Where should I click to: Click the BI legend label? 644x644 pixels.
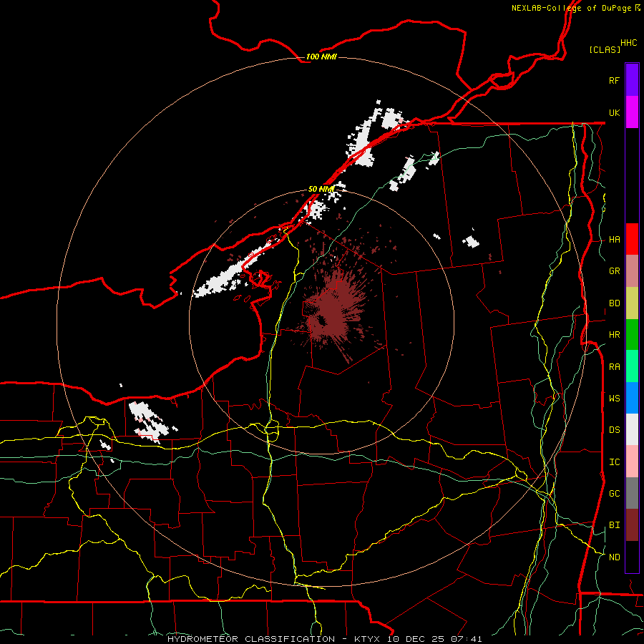point(615,525)
